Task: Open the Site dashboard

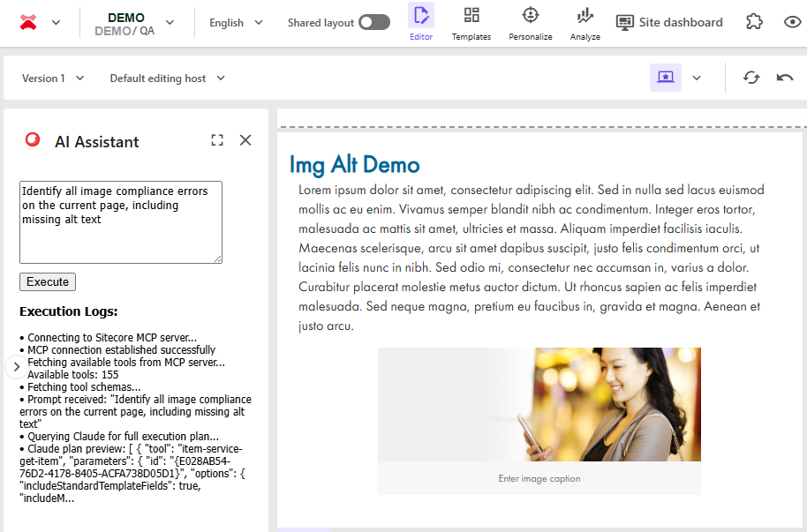Action: (669, 23)
